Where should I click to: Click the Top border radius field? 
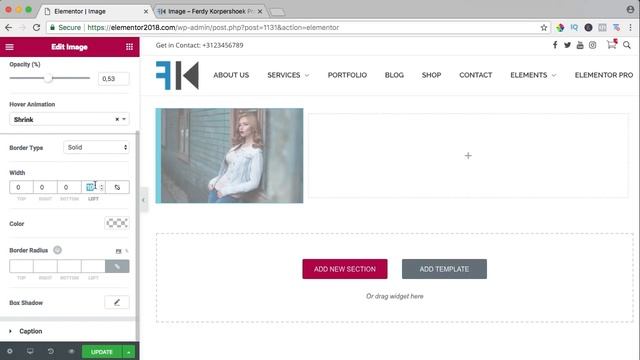click(21, 267)
